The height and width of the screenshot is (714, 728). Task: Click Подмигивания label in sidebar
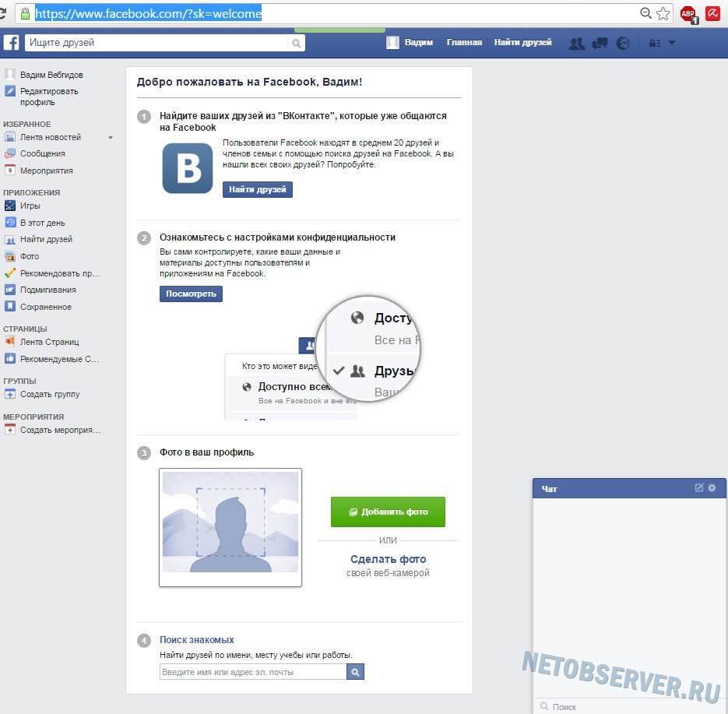pos(47,290)
